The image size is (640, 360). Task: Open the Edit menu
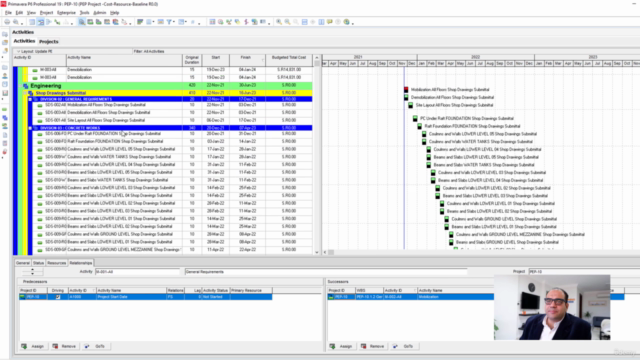click(19, 13)
